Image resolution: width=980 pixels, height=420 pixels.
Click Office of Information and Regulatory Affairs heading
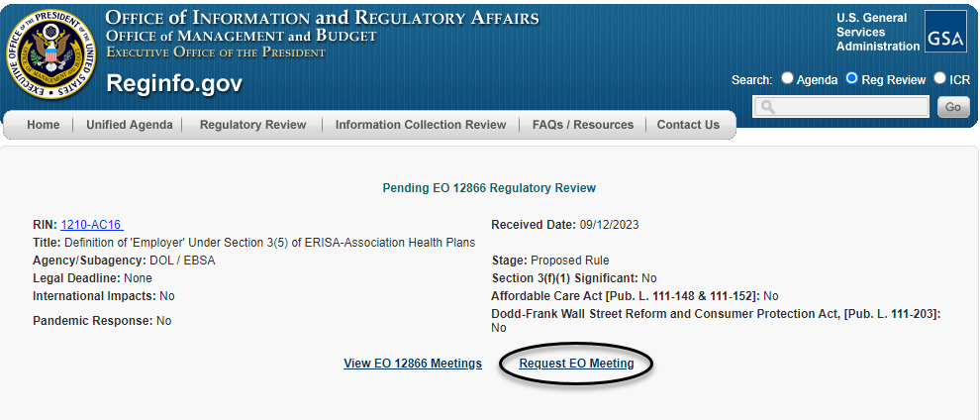pyautogui.click(x=322, y=19)
